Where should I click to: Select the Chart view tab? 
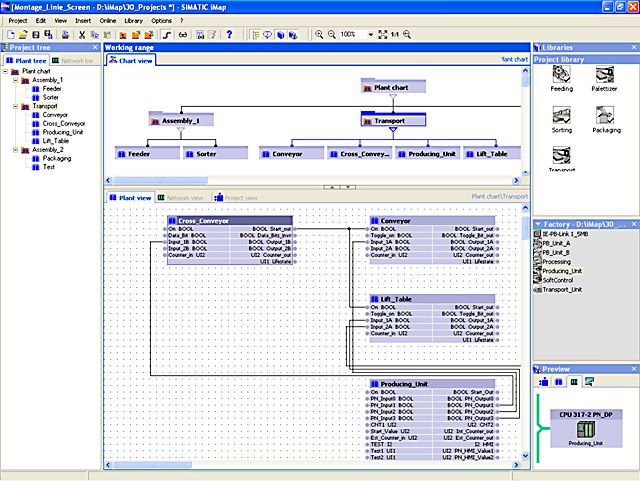click(131, 61)
